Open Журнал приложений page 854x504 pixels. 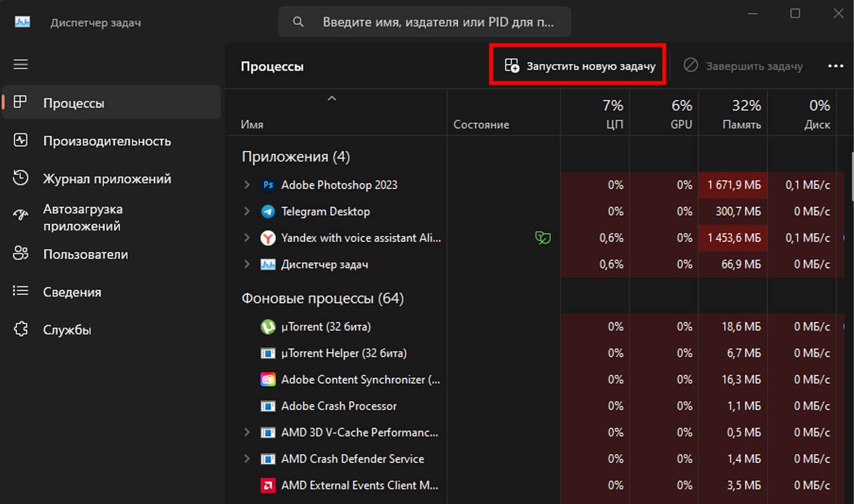pyautogui.click(x=111, y=178)
